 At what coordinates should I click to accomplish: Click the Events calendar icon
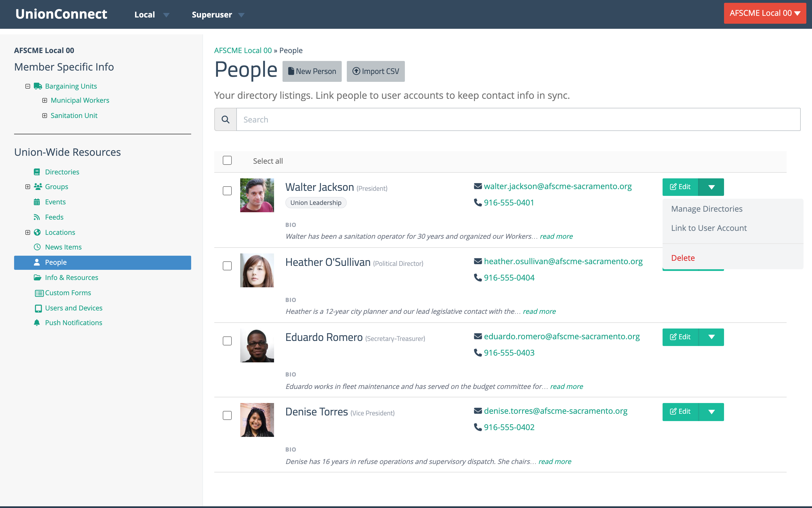(37, 202)
